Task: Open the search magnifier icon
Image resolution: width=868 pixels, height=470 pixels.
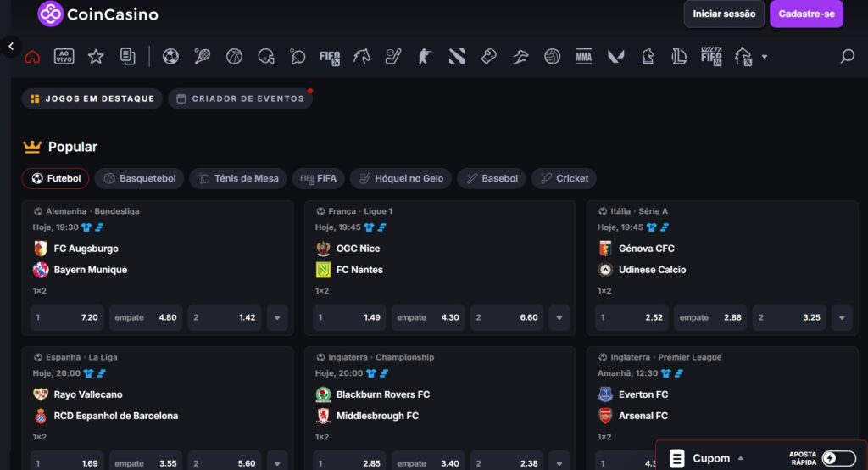Action: [x=847, y=57]
